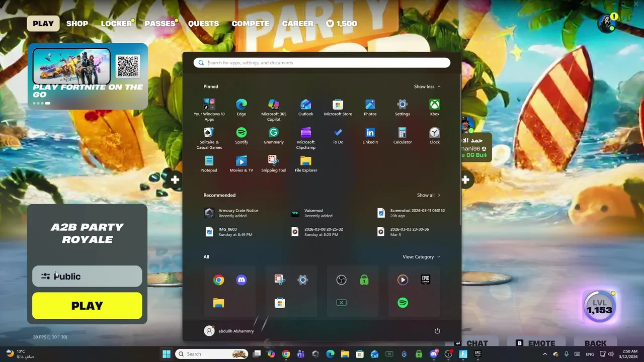Switch to Fortnite SHOP tab
Image resolution: width=644 pixels, height=362 pixels.
(77, 24)
